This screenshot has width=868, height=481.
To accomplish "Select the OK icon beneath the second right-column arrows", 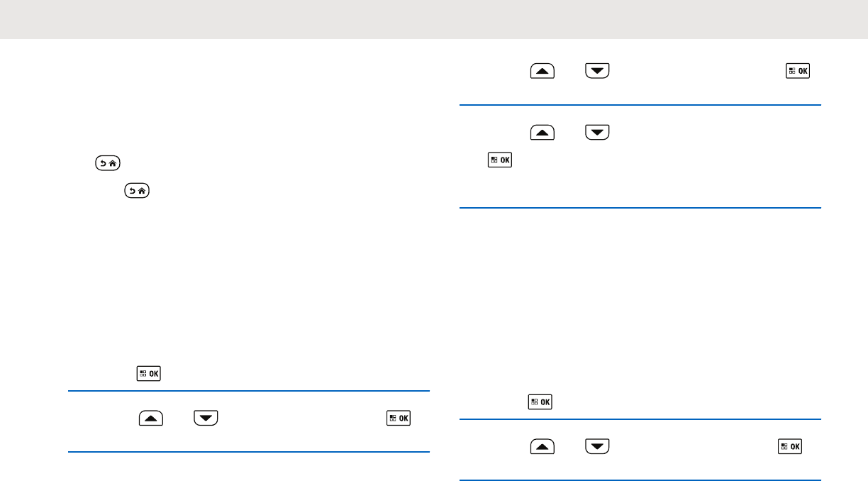I will click(x=499, y=160).
